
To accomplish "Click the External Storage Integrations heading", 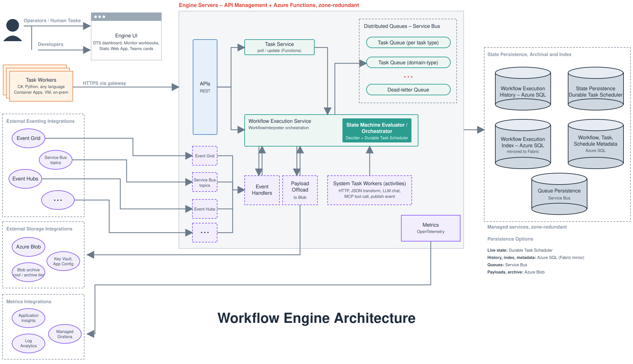I will tap(39, 229).
